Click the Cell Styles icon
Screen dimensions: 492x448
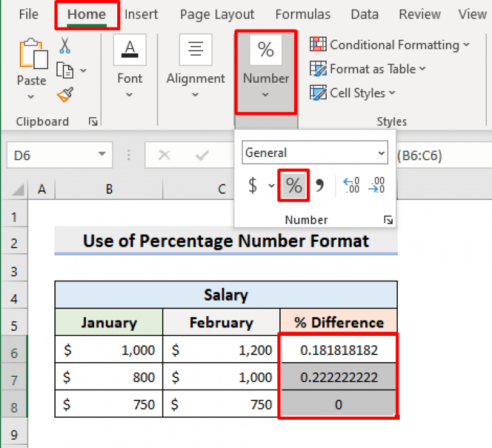click(x=318, y=93)
